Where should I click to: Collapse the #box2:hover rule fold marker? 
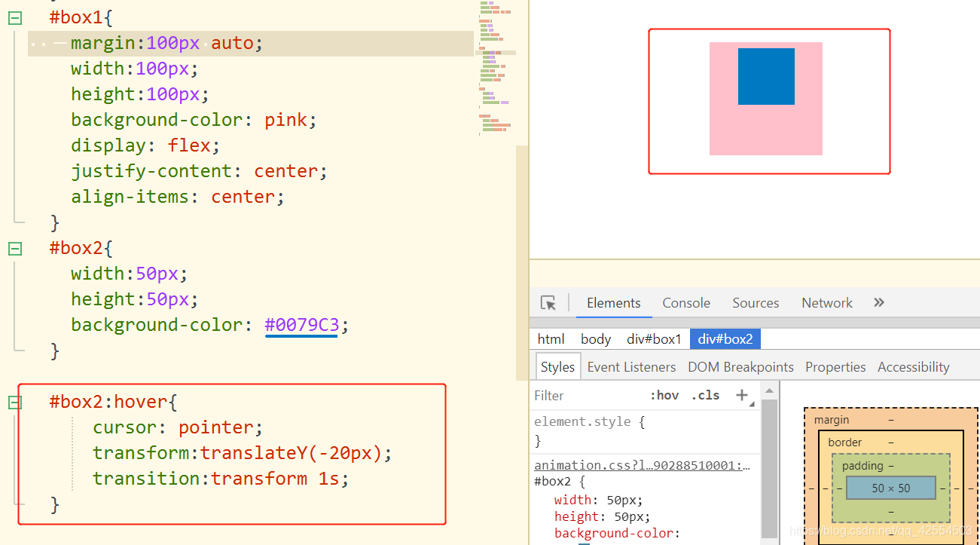(15, 403)
